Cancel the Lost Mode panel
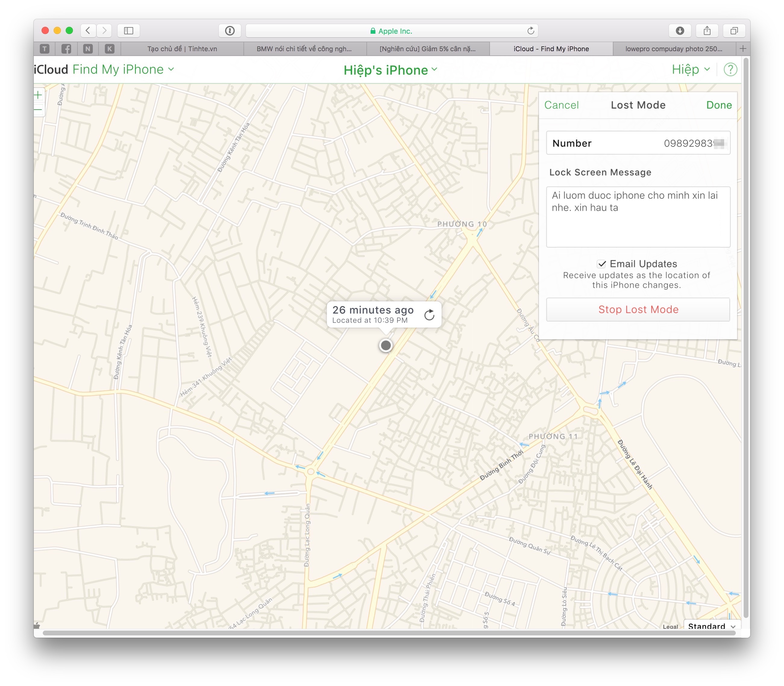 pos(561,105)
